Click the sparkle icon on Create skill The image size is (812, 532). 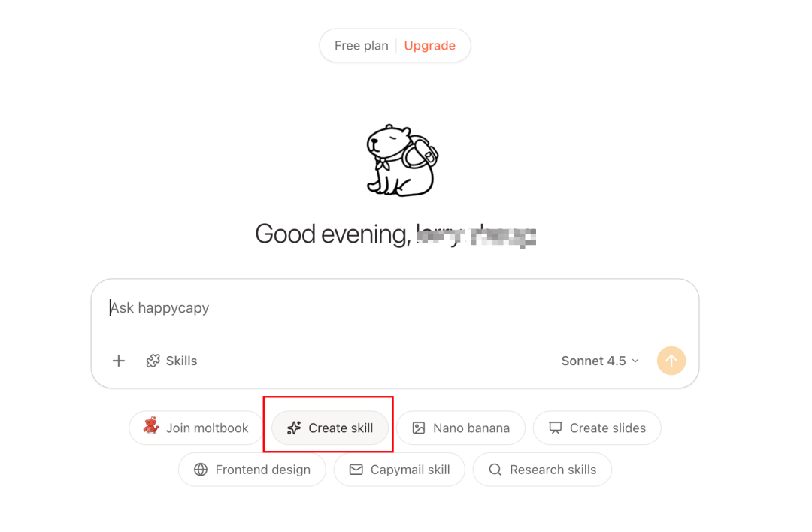(294, 428)
